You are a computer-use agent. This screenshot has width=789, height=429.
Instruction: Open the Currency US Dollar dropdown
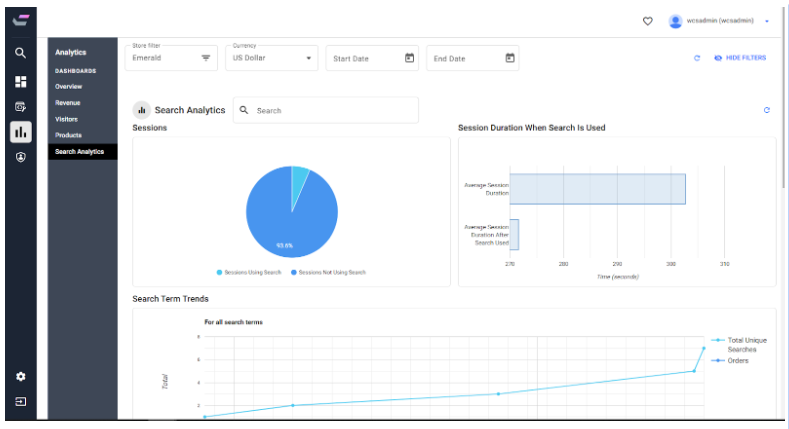coord(272,58)
